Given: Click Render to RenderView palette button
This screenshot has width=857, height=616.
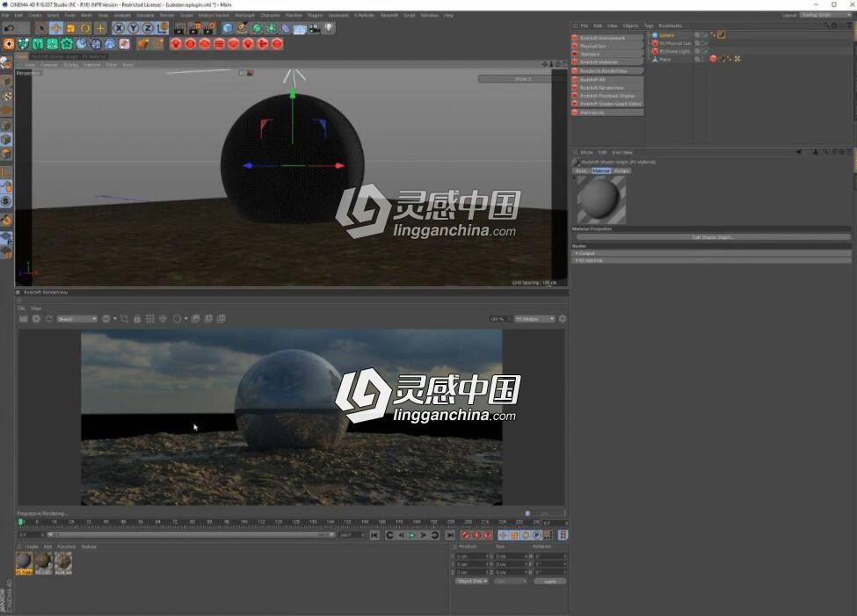Looking at the screenshot, I should pyautogui.click(x=606, y=71).
